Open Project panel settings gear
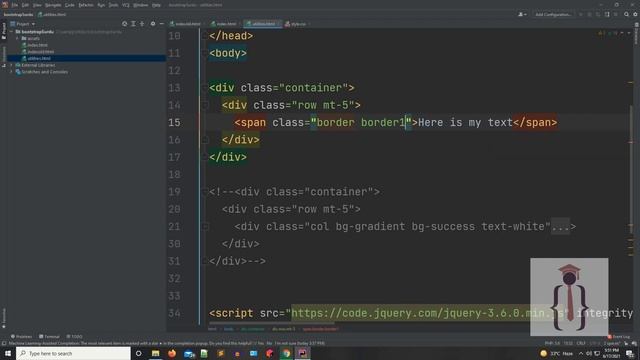The width and height of the screenshot is (640, 360). pos(153,24)
